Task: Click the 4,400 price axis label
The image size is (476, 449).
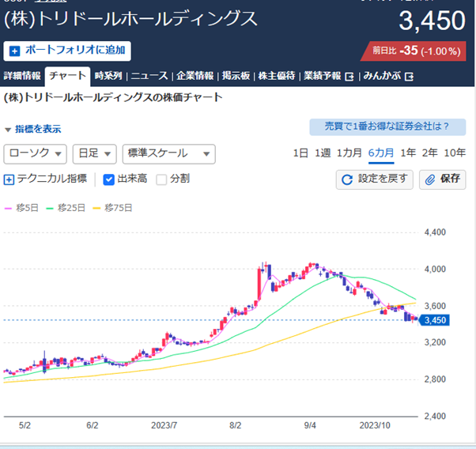Action: pyautogui.click(x=435, y=232)
